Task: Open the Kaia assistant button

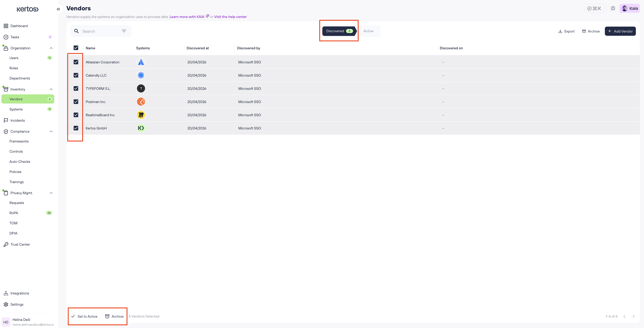Action: click(629, 8)
